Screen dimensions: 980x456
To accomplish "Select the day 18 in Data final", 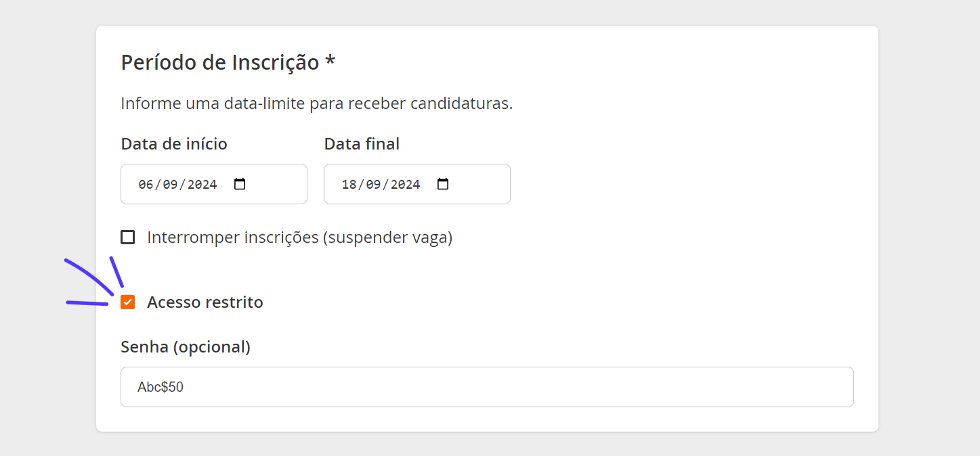I will pos(349,184).
